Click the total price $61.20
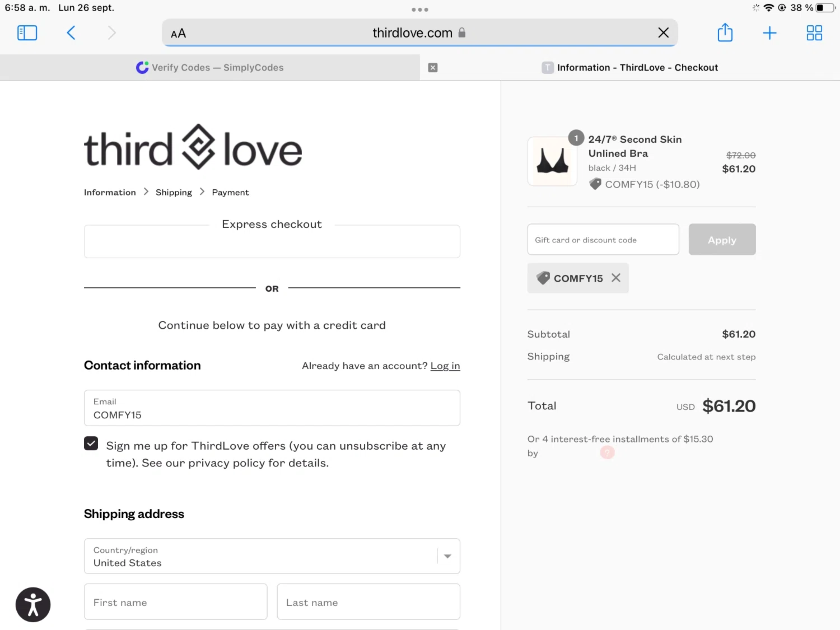The height and width of the screenshot is (630, 840). click(729, 406)
